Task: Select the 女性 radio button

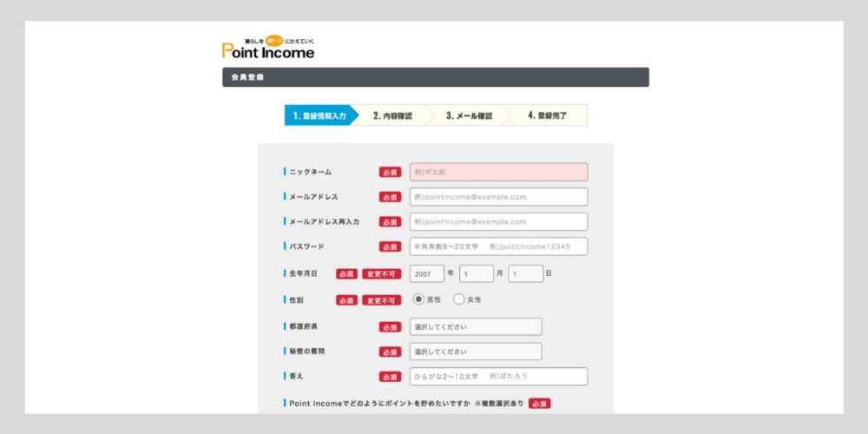Action: [459, 299]
